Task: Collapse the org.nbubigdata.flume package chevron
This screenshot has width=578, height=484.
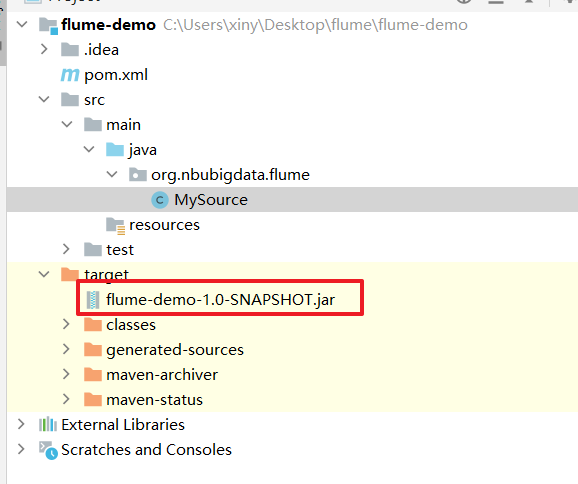Action: tap(112, 174)
